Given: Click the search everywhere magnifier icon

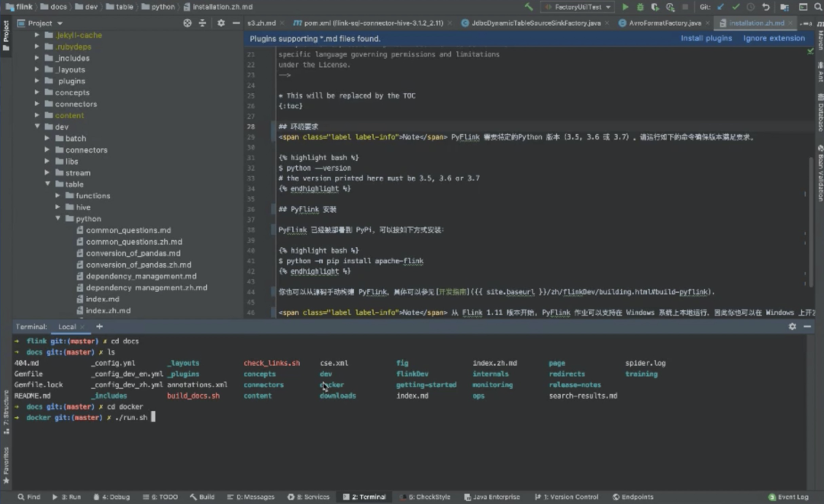Looking at the screenshot, I should point(818,7).
